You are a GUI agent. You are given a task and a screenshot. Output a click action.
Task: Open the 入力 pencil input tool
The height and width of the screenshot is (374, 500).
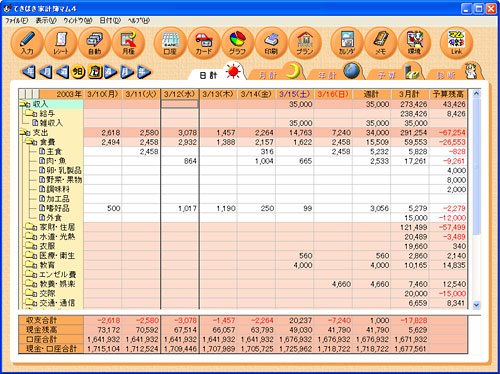(27, 43)
